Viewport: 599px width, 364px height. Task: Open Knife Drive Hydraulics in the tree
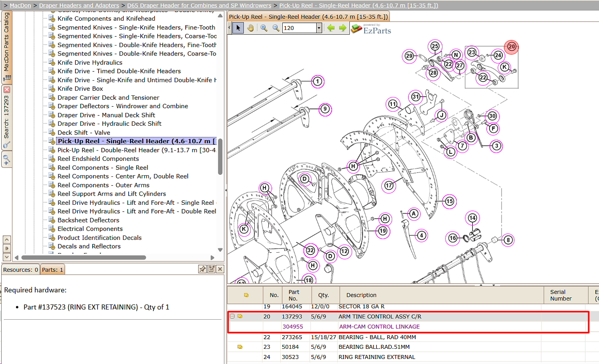pos(90,62)
